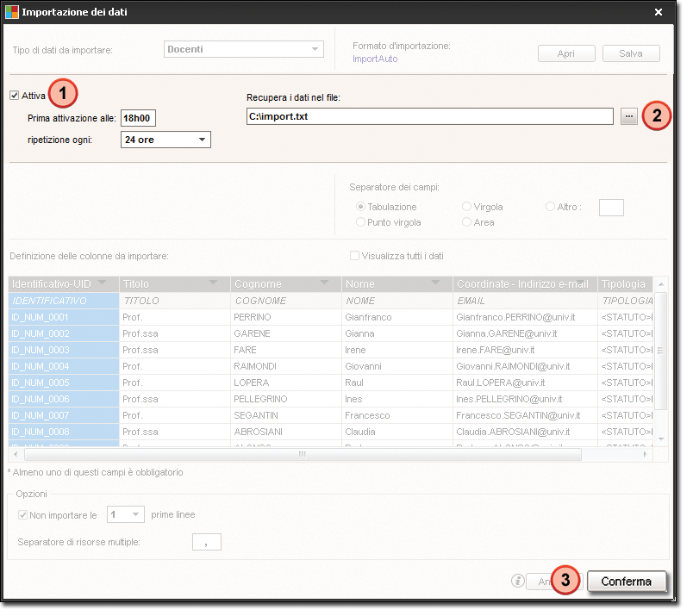This screenshot has height=616, width=693.
Task: Click the Separatore di risorse multiple field
Action: 206,542
